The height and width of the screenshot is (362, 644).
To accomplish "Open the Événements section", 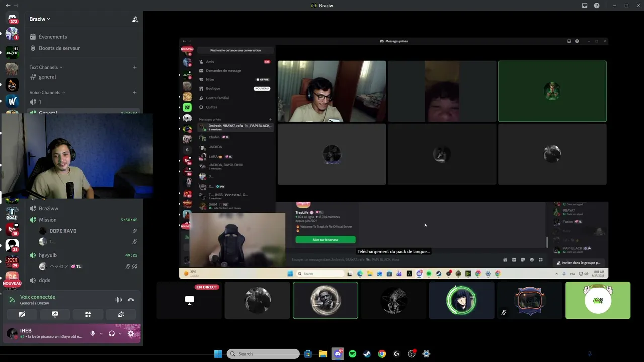I will (84, 37).
